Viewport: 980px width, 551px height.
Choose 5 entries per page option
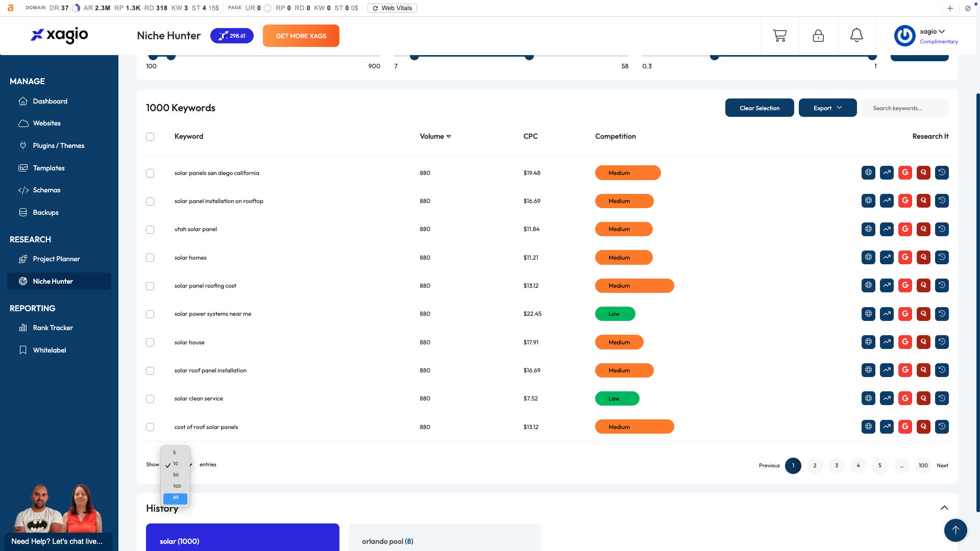[175, 453]
